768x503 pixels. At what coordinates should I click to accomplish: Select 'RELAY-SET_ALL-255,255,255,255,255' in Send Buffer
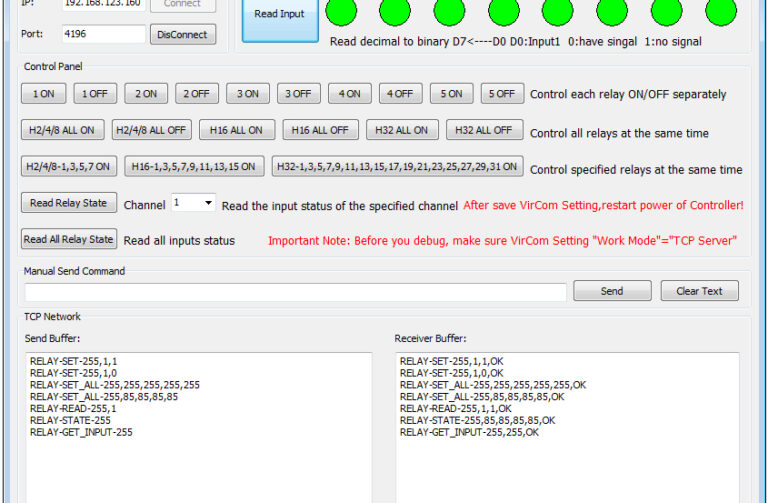(x=115, y=384)
